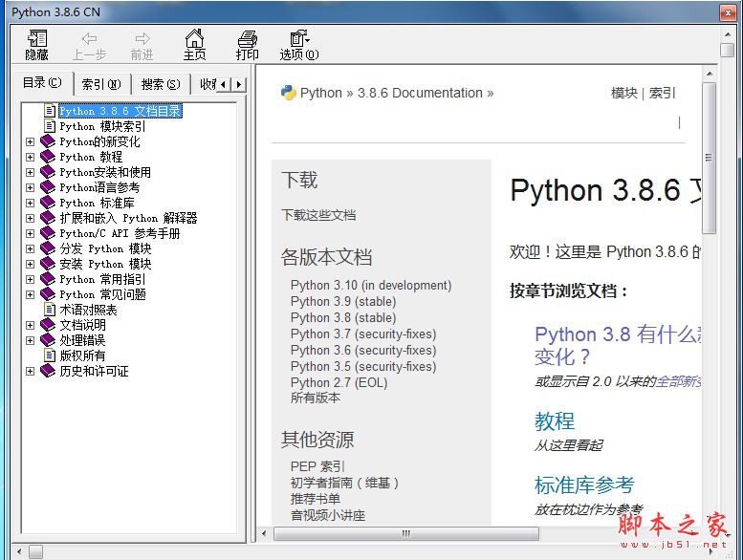Select Python 3.8.6 文档目录 tree item
Screen dimensions: 743x560
tap(120, 111)
